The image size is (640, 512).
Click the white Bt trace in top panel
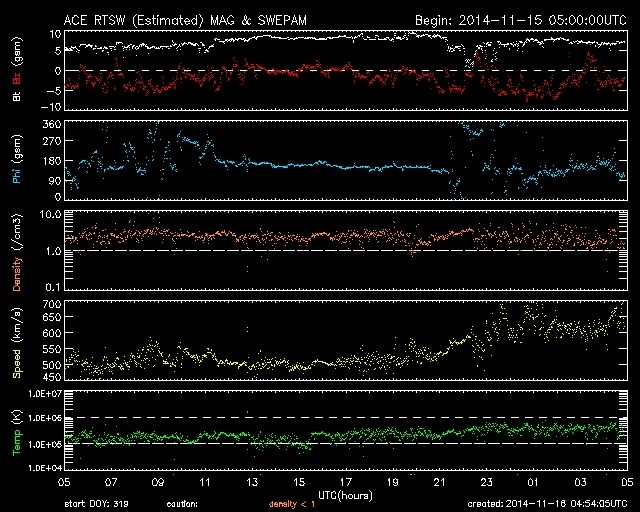pos(300,38)
